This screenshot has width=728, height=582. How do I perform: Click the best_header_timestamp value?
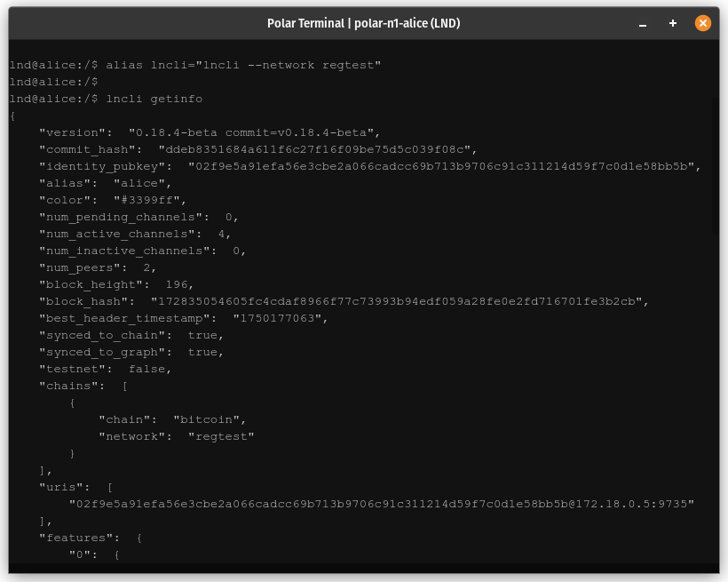281,318
